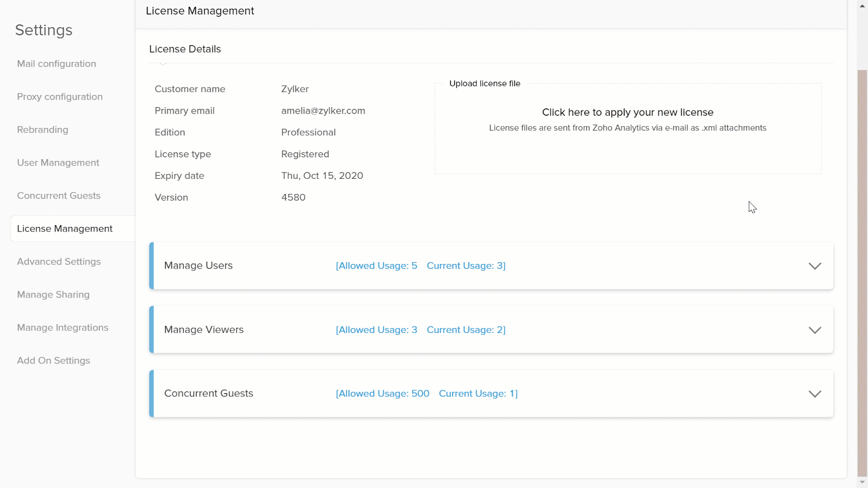
Task: Open Manage Integrations page
Action: click(x=62, y=328)
